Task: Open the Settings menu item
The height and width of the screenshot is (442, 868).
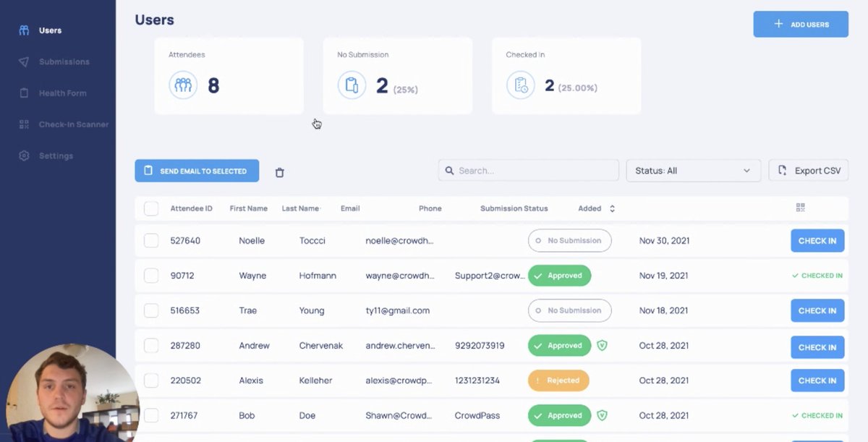Action: pyautogui.click(x=56, y=156)
